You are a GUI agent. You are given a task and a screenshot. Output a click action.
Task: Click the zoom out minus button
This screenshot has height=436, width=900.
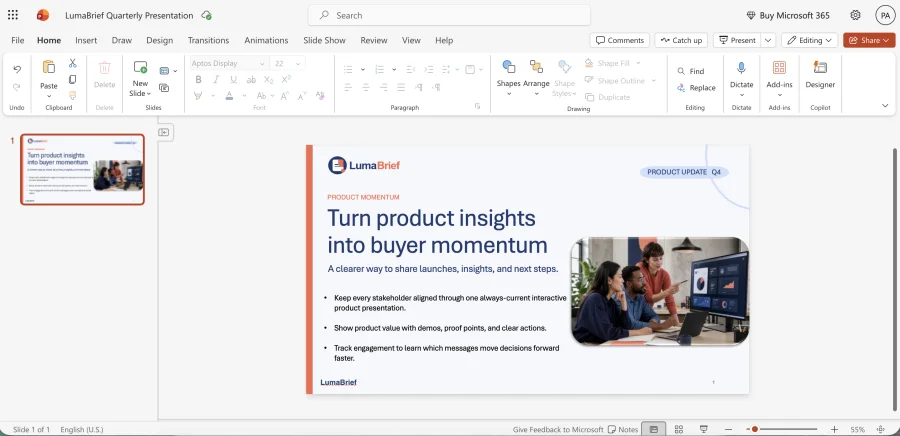pyautogui.click(x=728, y=429)
